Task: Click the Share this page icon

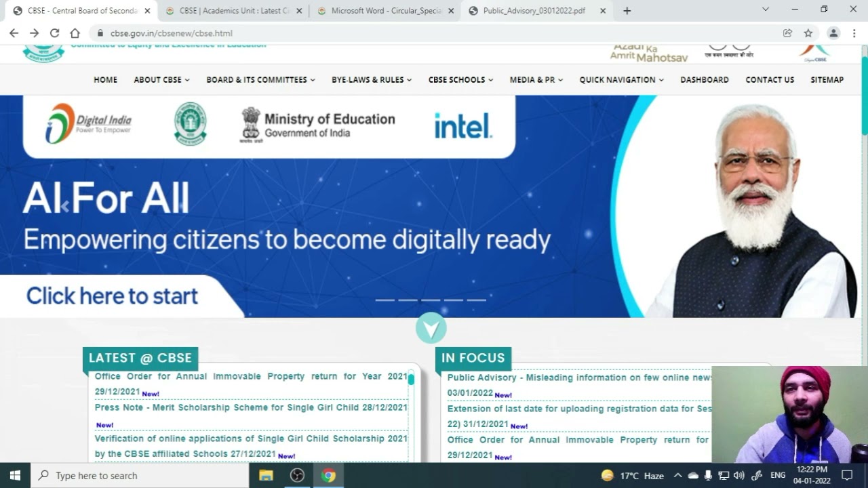Action: 787,33
